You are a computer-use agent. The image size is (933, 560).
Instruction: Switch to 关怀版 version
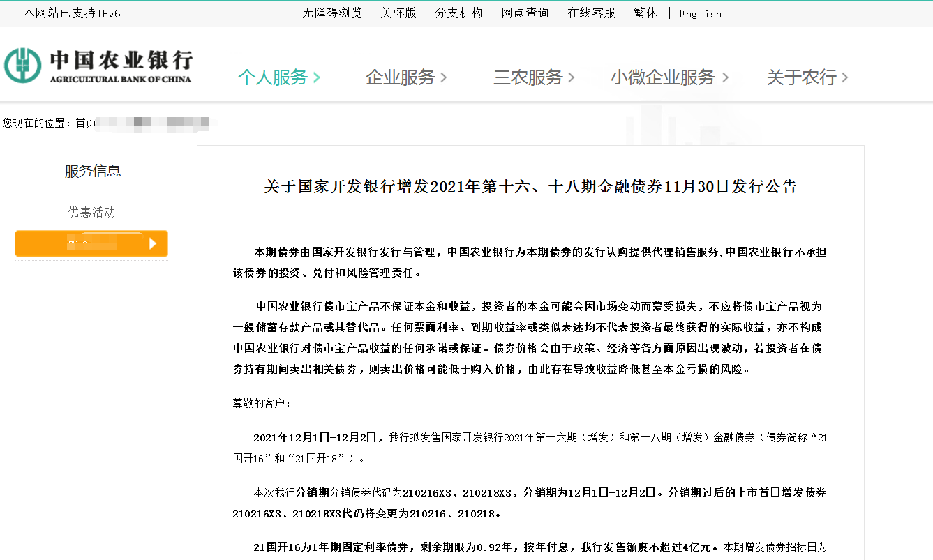pos(398,13)
